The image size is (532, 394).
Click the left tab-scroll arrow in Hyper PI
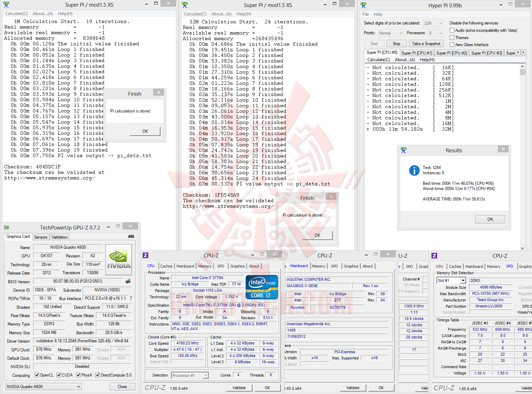[x=518, y=52]
